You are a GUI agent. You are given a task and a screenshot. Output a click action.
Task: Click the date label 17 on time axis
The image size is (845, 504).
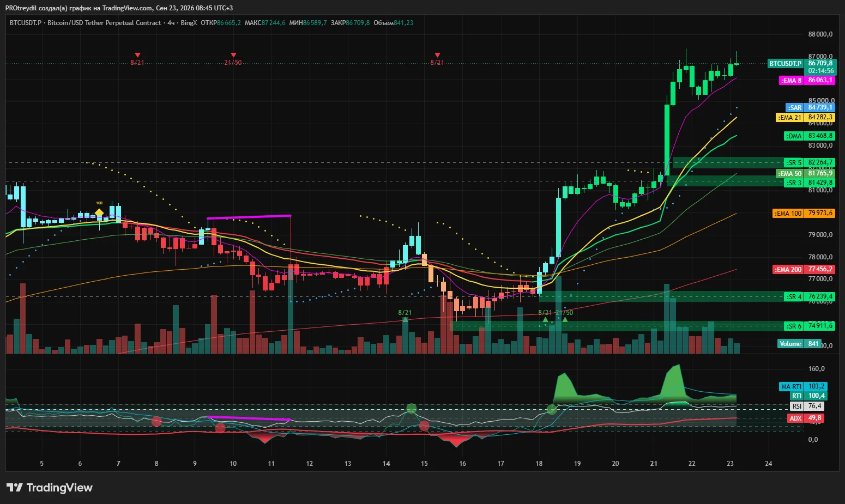pos(500,464)
